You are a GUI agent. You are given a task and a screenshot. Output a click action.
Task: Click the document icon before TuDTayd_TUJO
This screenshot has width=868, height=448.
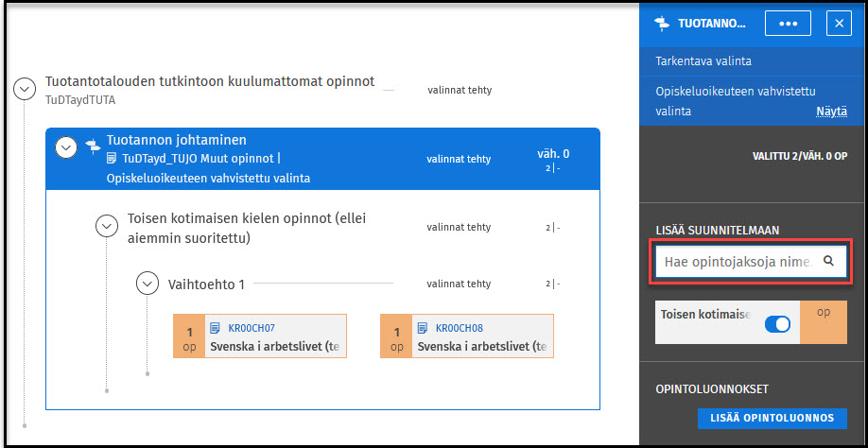pos(113,159)
